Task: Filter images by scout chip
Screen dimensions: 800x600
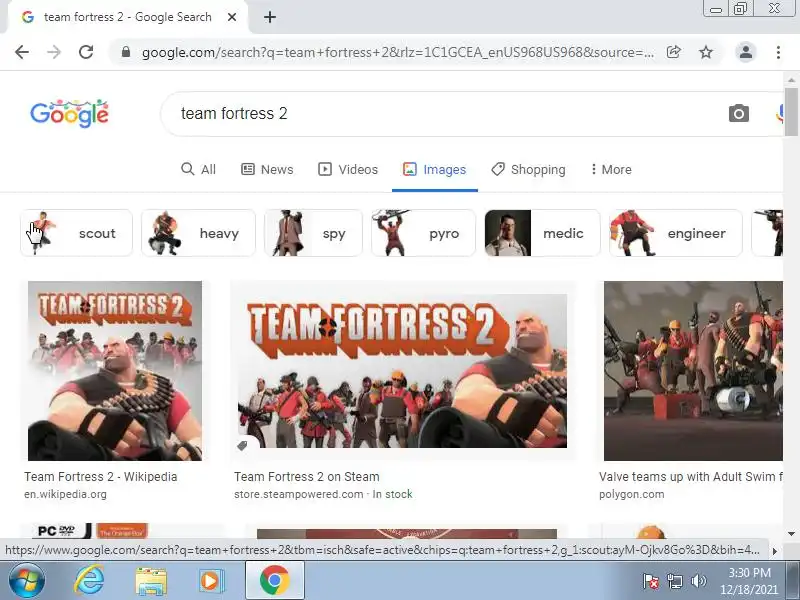Action: click(76, 233)
